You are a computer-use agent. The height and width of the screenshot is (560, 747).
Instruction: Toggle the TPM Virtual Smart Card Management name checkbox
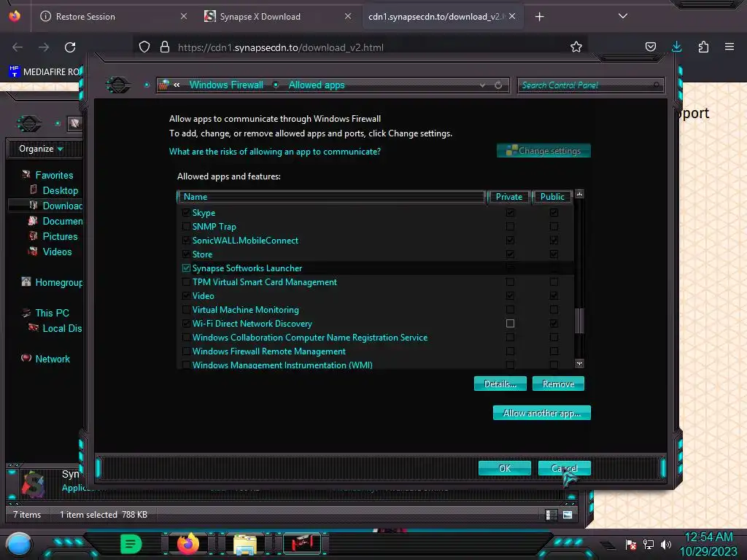(x=186, y=282)
